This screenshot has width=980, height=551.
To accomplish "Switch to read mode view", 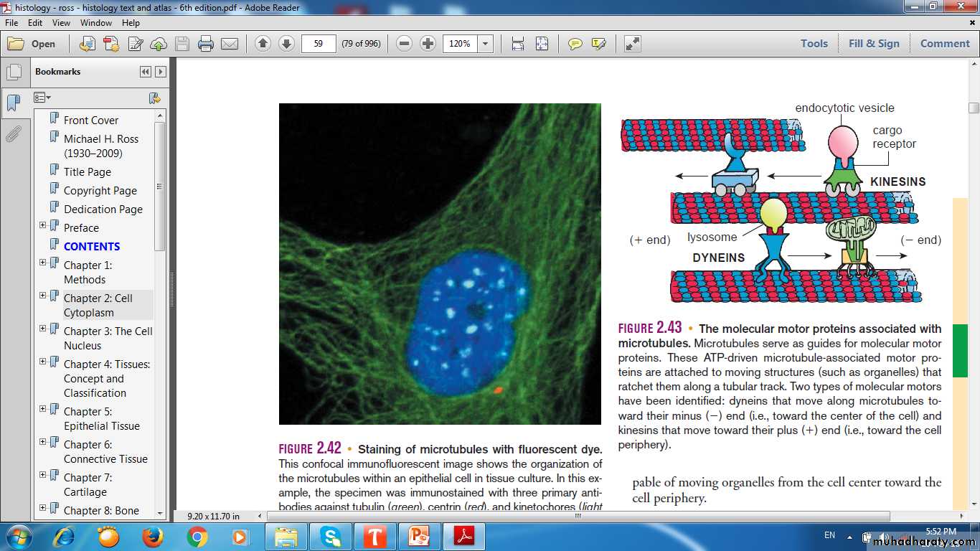I will (632, 44).
